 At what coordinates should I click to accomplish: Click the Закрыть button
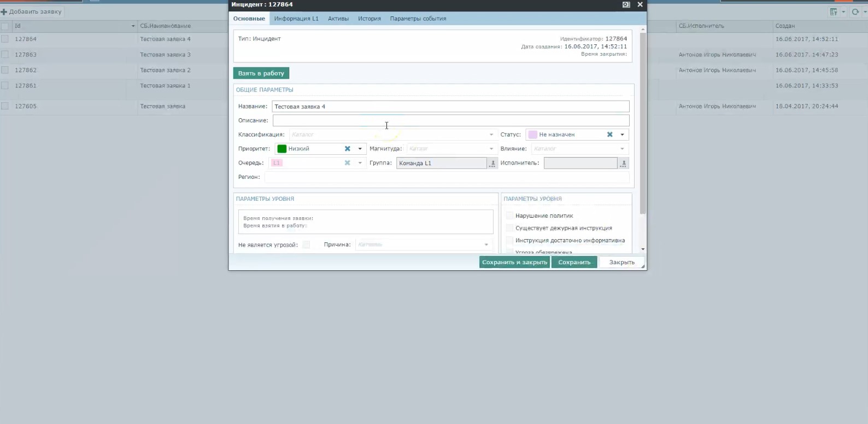pyautogui.click(x=622, y=262)
